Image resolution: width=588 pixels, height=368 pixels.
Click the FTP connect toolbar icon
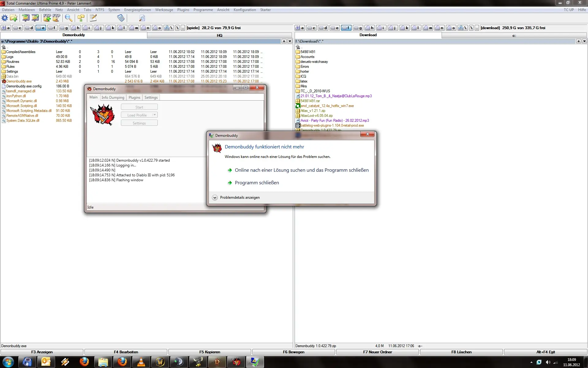tap(47, 18)
